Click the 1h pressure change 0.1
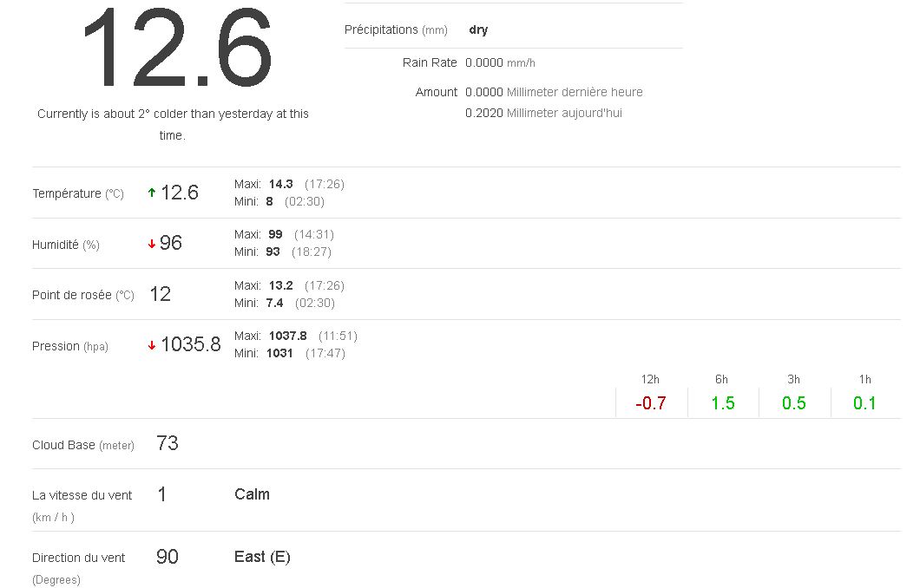The width and height of the screenshot is (920, 588). [x=864, y=403]
